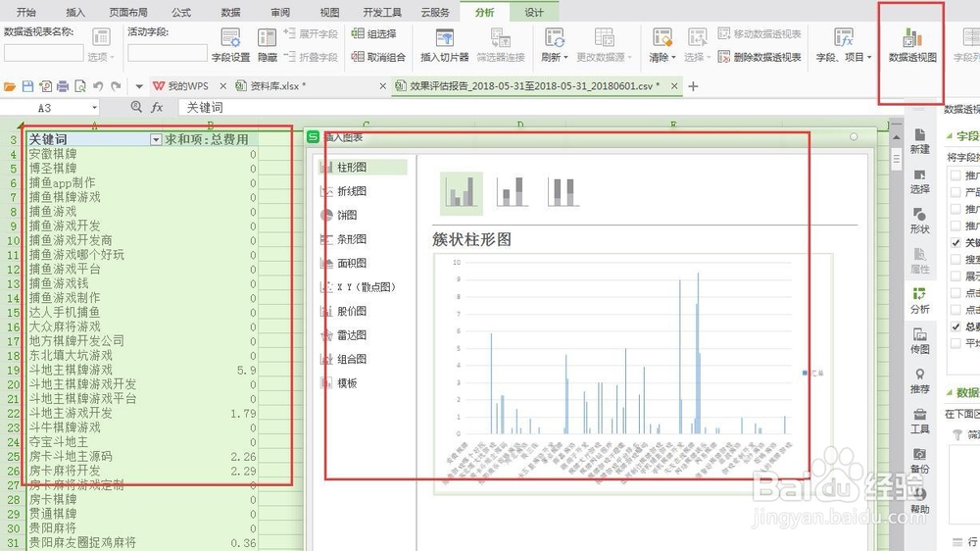Insert a slicer with 插入切片器
980x551 pixels.
444,45
